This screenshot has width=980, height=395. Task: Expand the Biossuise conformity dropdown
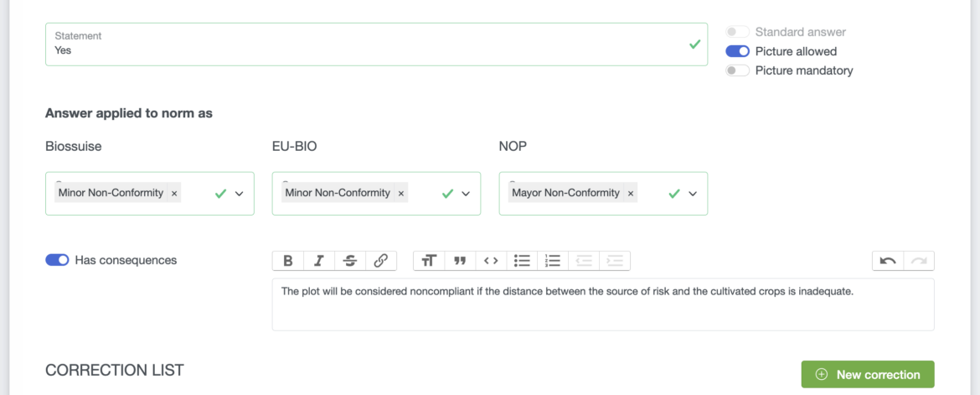point(240,194)
